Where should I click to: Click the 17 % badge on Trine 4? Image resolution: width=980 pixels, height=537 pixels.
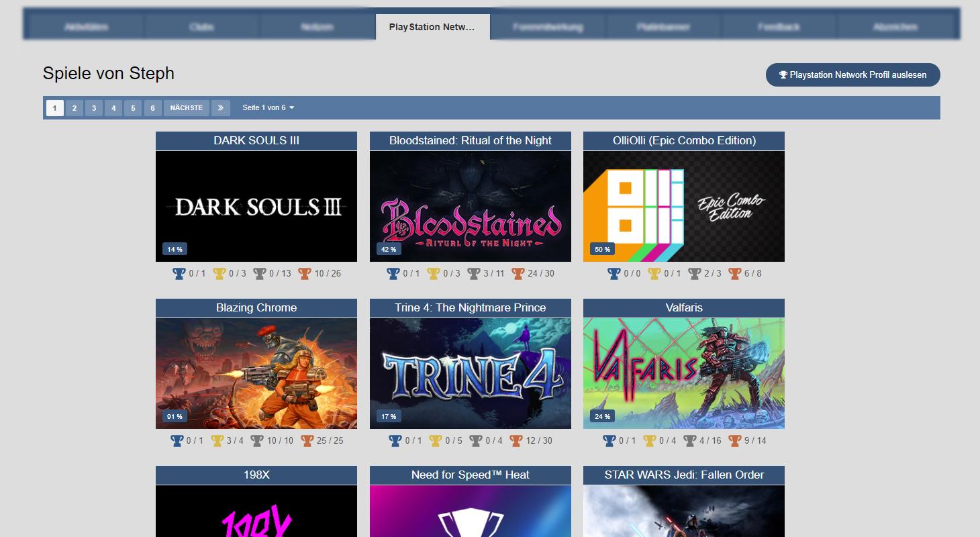click(x=389, y=416)
